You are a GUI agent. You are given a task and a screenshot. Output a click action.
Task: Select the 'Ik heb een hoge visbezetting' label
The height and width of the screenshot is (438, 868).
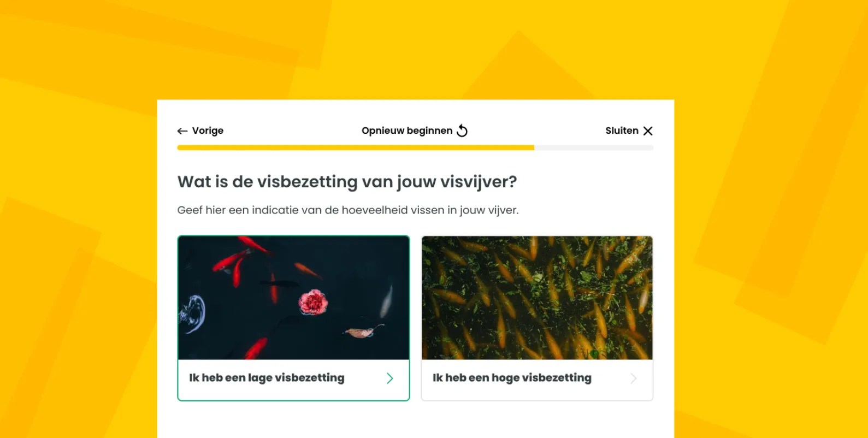click(x=512, y=378)
